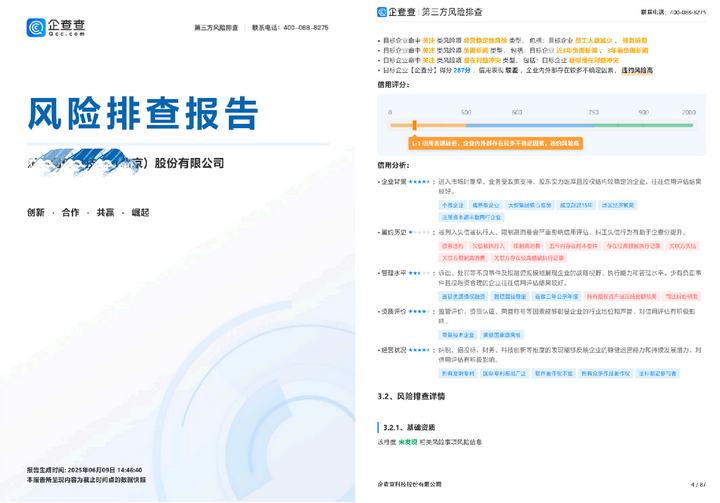
Task: Click the 第三方风险排查 header text on cover
Action: tap(216, 28)
